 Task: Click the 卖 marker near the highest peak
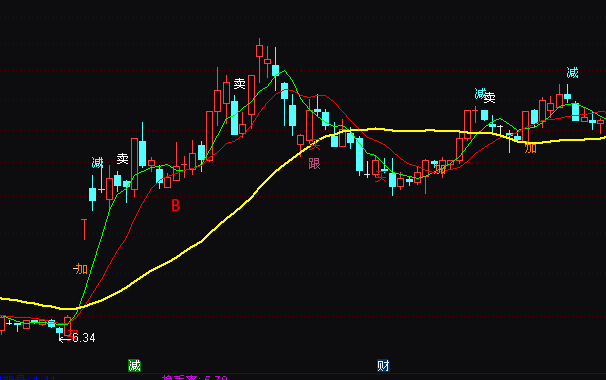[240, 83]
